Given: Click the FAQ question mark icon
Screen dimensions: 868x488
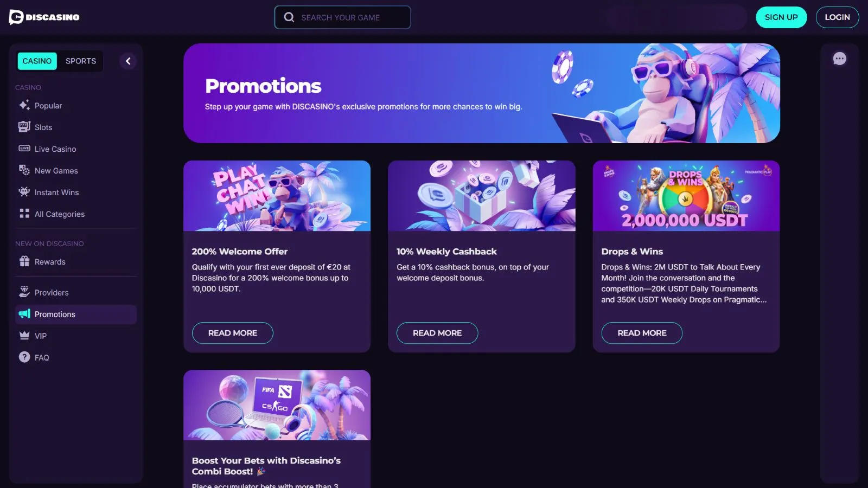Looking at the screenshot, I should (x=24, y=357).
